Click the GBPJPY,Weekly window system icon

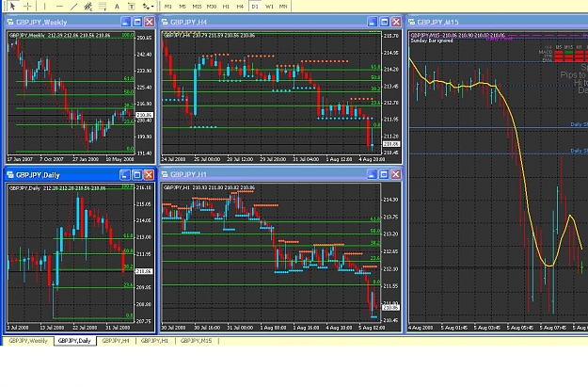pos(10,23)
